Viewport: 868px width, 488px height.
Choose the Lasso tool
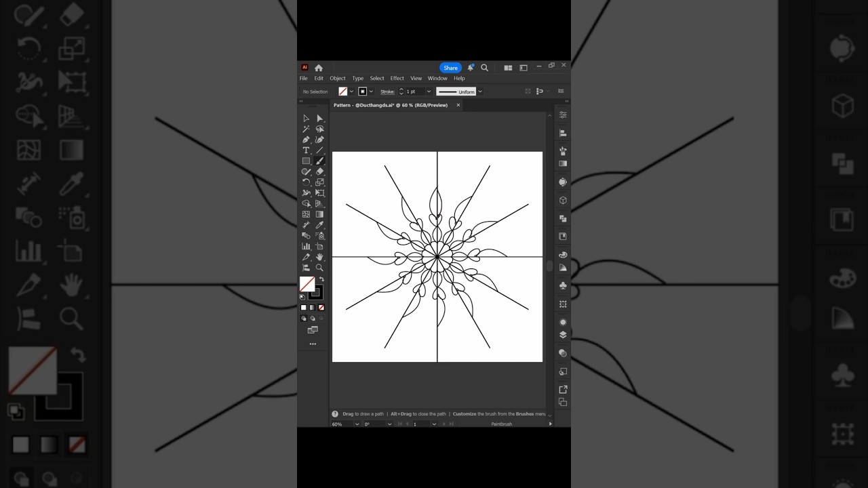(319, 129)
